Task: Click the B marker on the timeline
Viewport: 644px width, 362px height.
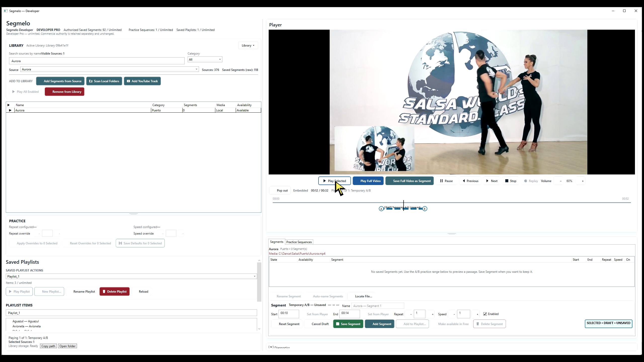Action: pyautogui.click(x=425, y=209)
